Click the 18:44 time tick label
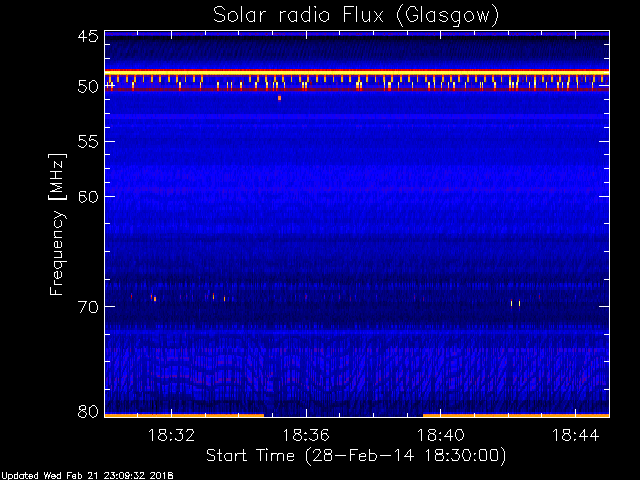 [576, 435]
